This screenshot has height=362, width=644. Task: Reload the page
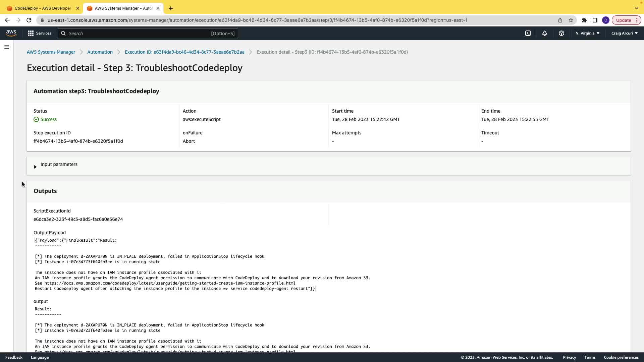[29, 20]
